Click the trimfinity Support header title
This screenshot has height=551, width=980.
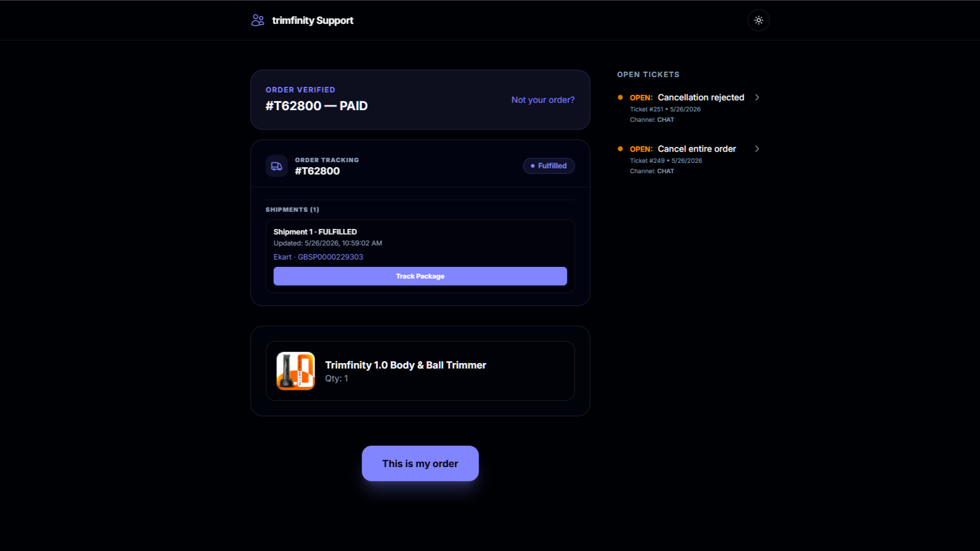click(313, 20)
